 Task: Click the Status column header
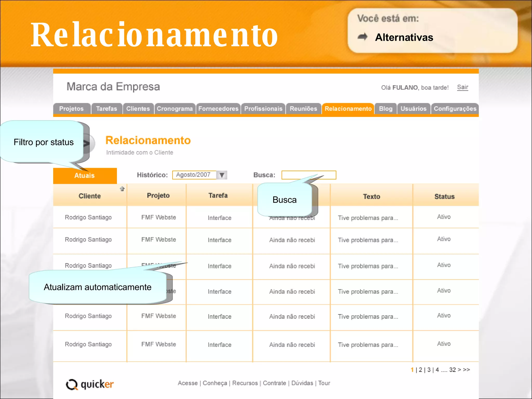point(444,196)
